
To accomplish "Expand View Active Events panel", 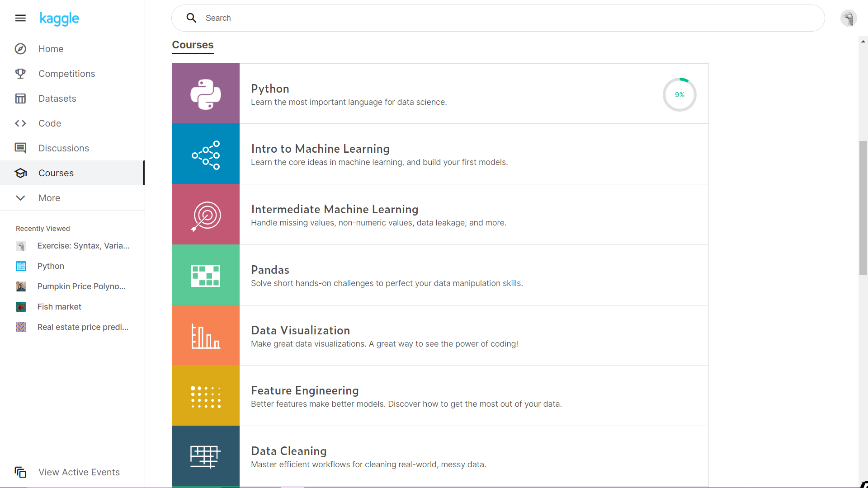I will tap(79, 472).
